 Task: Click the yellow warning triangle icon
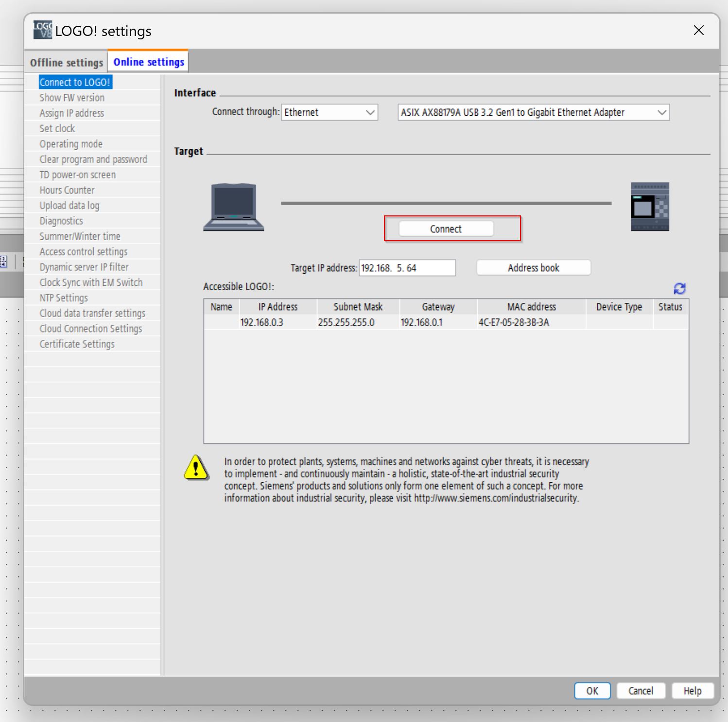[x=196, y=467]
